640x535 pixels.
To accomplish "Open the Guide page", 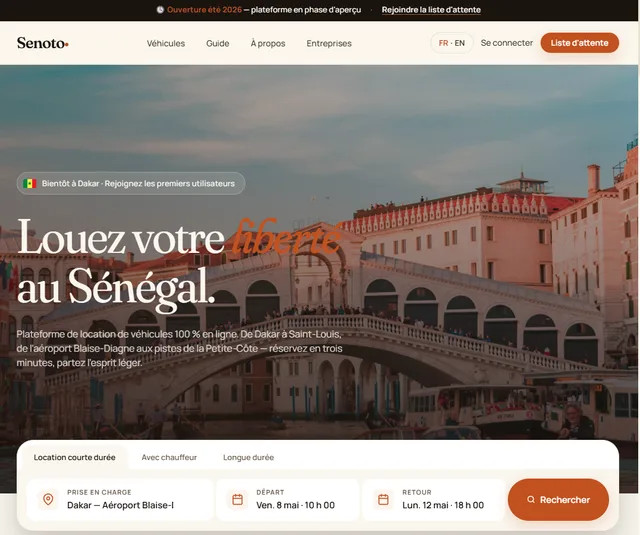I will 218,43.
